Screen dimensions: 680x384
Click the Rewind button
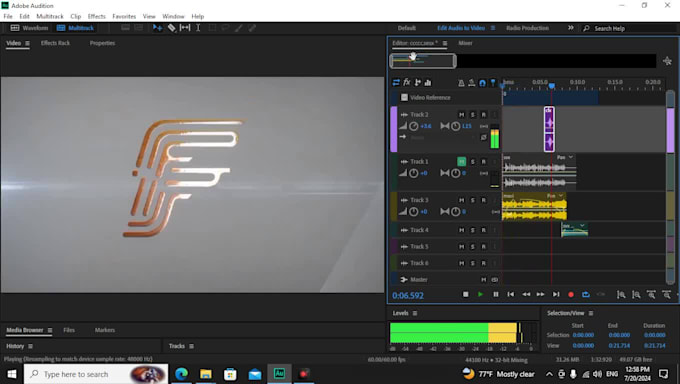(x=526, y=294)
